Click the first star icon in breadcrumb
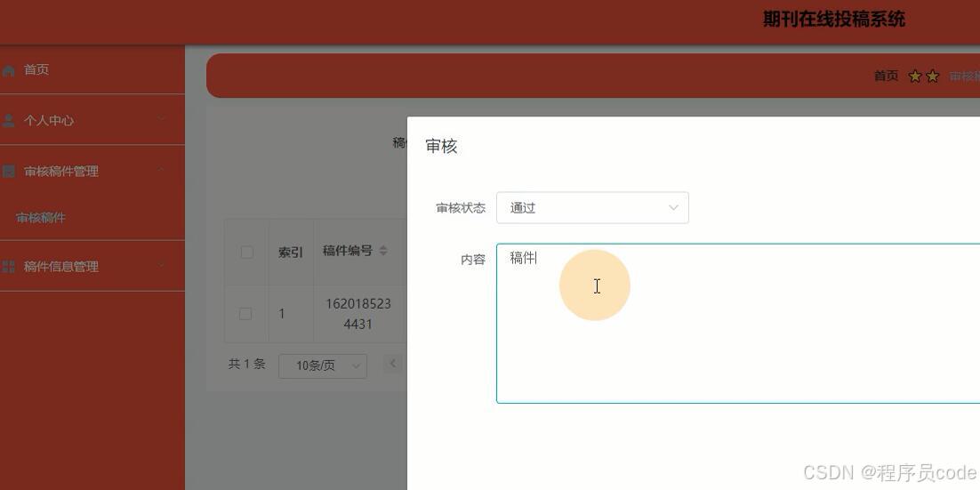The width and height of the screenshot is (980, 490). [915, 76]
